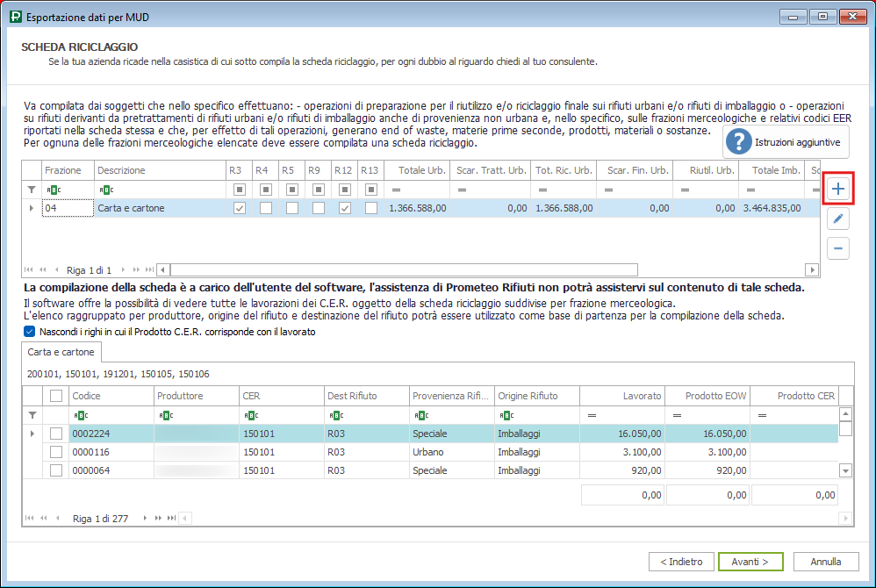The width and height of the screenshot is (876, 588).
Task: Open Dest Rifiuto column filter operator icon
Action: pos(336,415)
